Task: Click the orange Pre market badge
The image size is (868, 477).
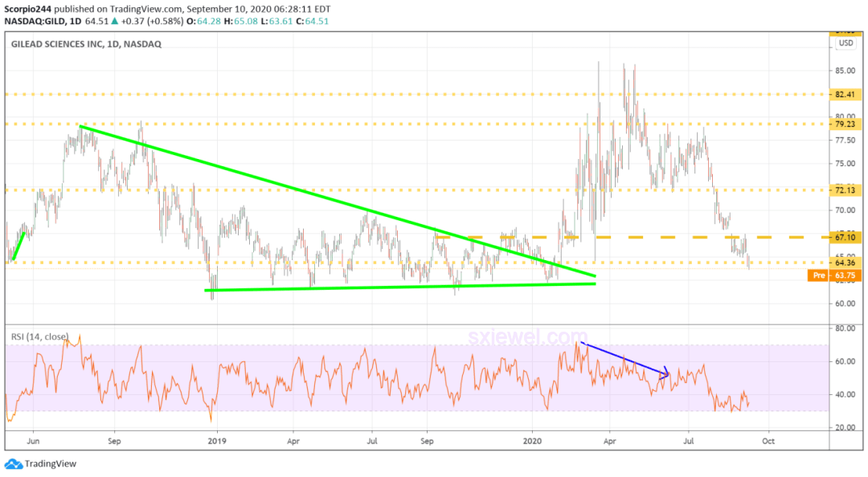Action: point(818,275)
